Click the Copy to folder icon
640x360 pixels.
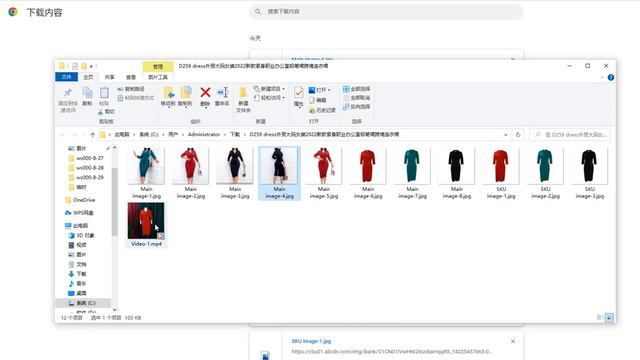185,97
